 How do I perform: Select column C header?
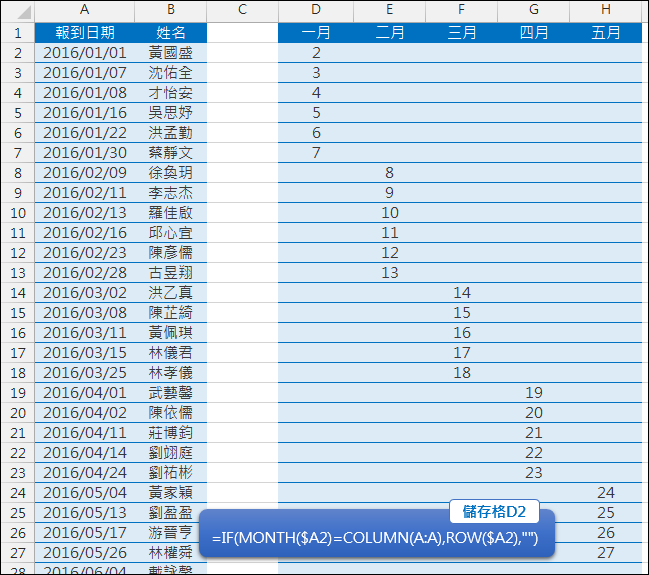coord(243,11)
